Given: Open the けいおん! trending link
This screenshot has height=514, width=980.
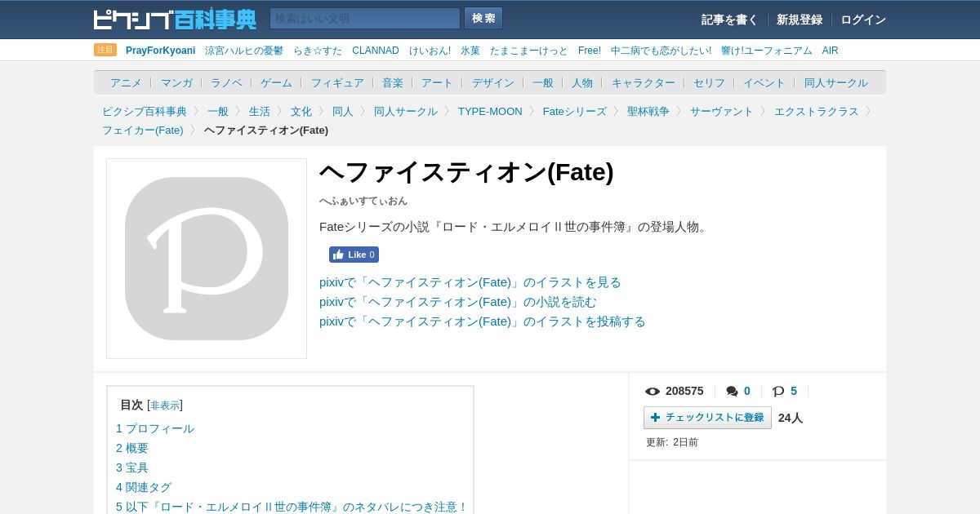Looking at the screenshot, I should click(430, 51).
